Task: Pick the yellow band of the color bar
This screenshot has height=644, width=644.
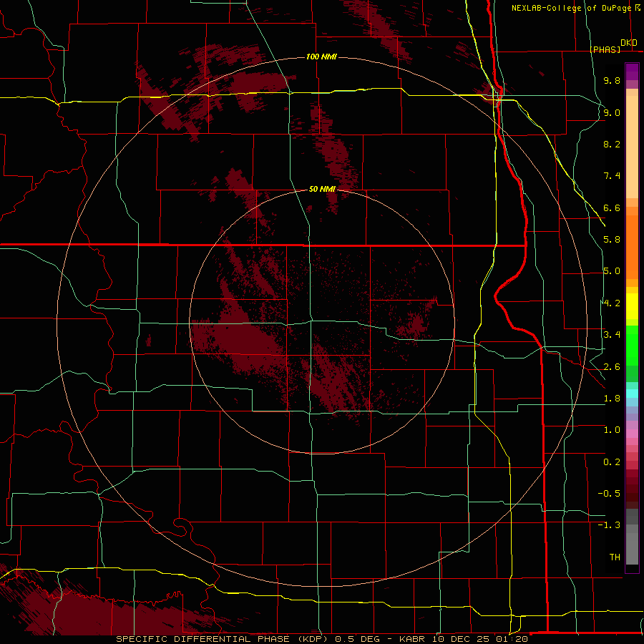Action: pyautogui.click(x=632, y=306)
